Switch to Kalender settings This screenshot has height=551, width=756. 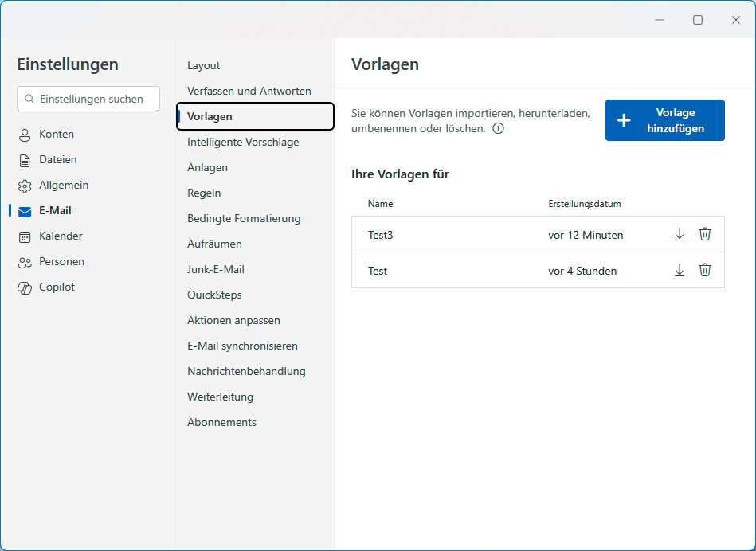pyautogui.click(x=61, y=236)
